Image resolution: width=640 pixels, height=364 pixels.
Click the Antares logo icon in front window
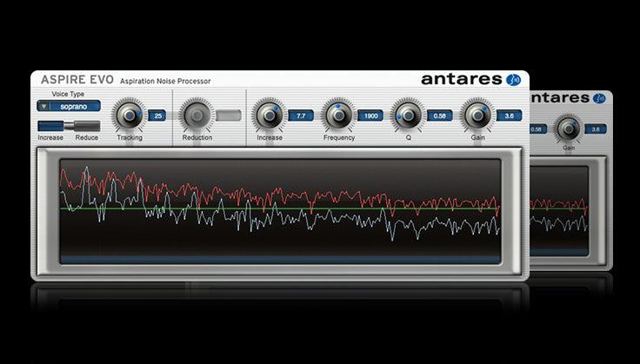tap(513, 79)
